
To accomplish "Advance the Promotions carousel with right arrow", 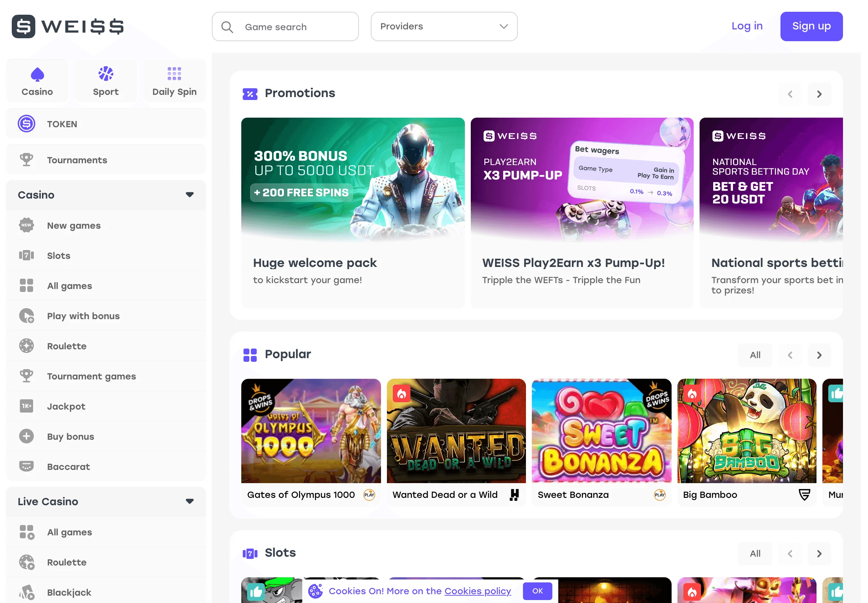I will coord(819,94).
